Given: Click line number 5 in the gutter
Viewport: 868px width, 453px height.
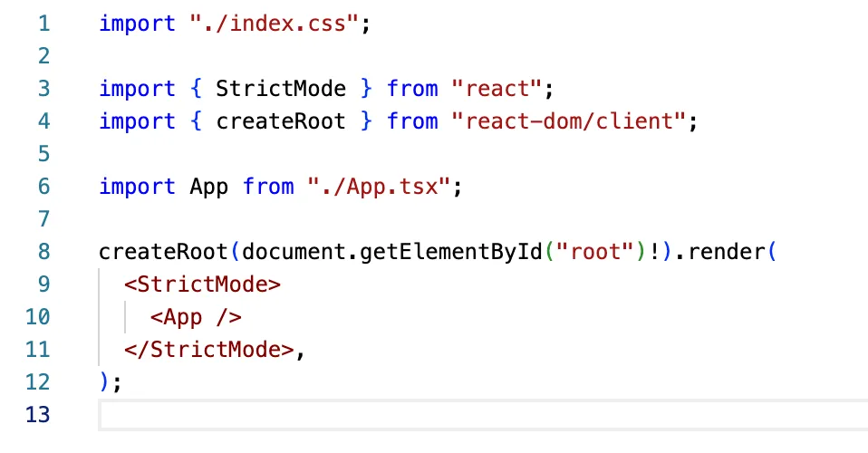Looking at the screenshot, I should point(44,154).
